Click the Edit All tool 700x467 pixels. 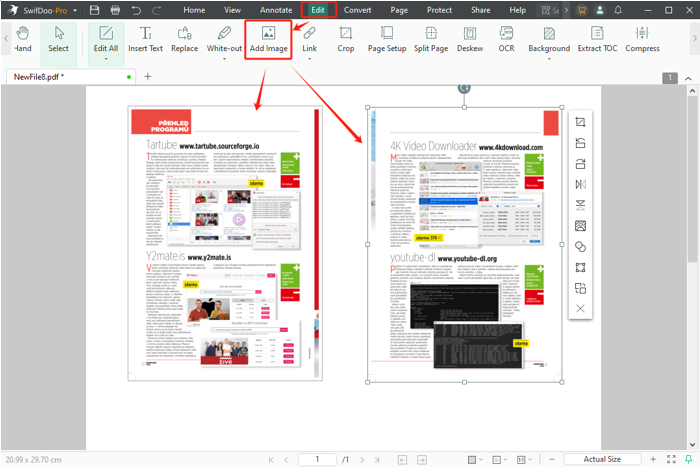point(106,40)
